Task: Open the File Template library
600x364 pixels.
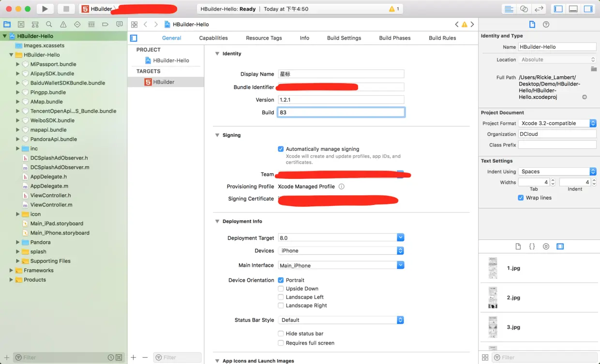Action: (518, 247)
